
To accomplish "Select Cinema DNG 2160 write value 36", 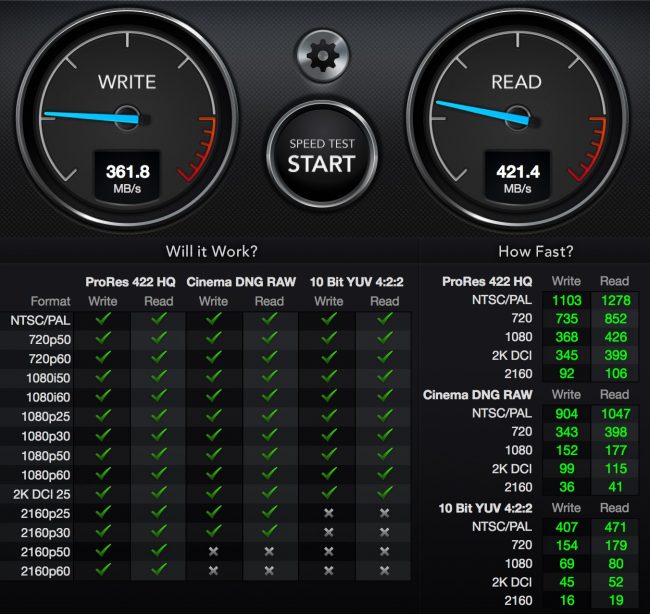I will click(567, 487).
